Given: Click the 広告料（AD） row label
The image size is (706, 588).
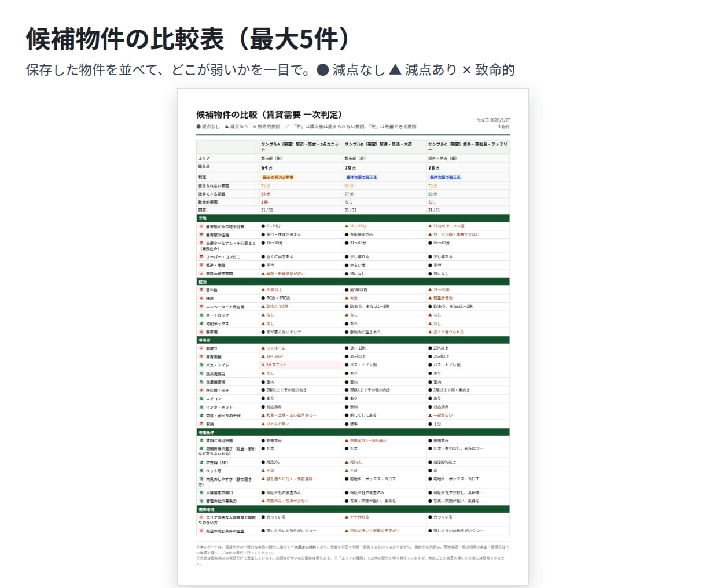Looking at the screenshot, I should pos(217,462).
